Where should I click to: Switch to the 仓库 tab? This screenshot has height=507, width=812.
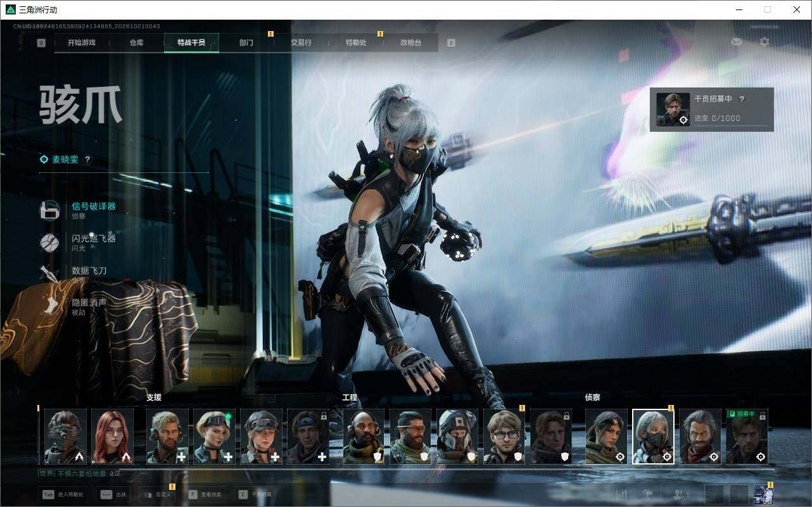tap(136, 43)
